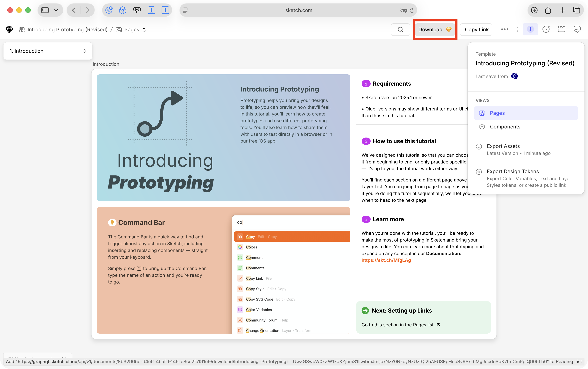Open the search magnifier button

tap(400, 30)
